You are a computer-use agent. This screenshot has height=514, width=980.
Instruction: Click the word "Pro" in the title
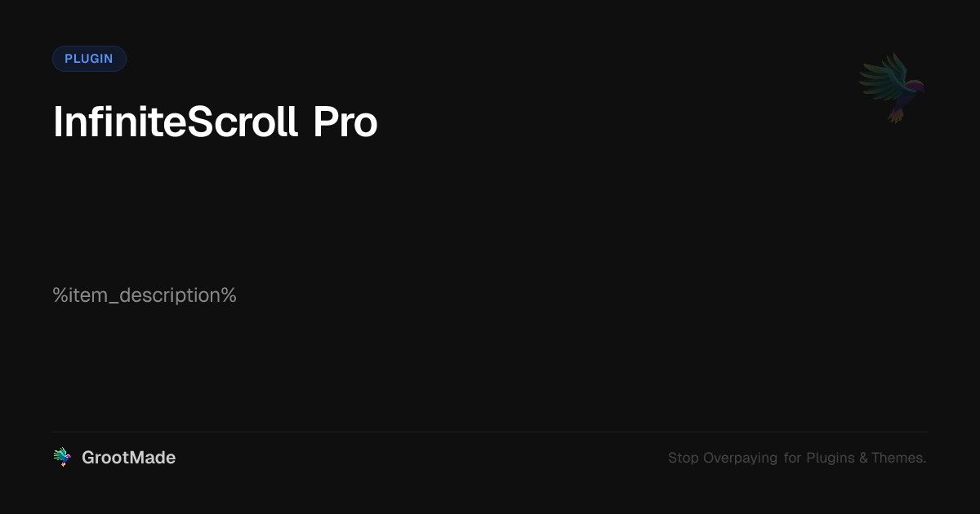pos(345,122)
